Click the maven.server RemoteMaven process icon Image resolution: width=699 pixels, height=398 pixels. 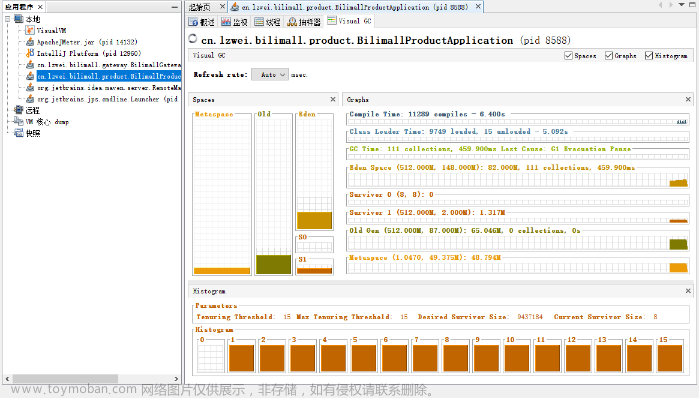point(29,87)
